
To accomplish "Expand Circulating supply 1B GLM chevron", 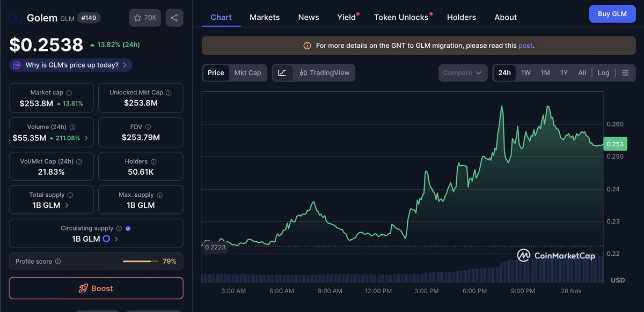I will 116,239.
